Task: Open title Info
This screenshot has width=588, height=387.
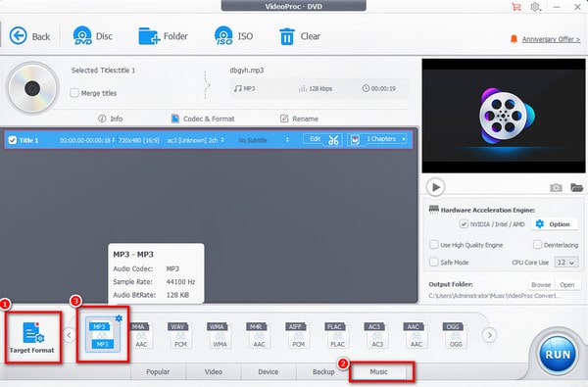Action: [110, 119]
